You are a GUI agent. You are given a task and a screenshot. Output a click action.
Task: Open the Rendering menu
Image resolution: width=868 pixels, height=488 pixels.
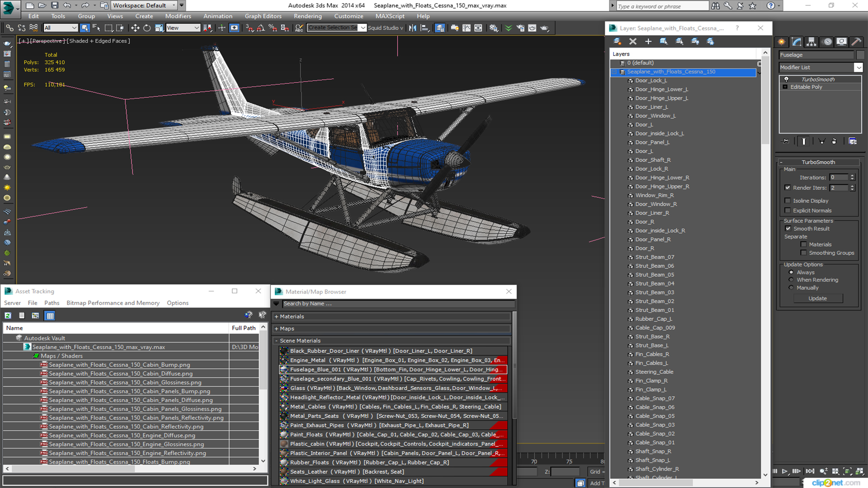tap(308, 16)
